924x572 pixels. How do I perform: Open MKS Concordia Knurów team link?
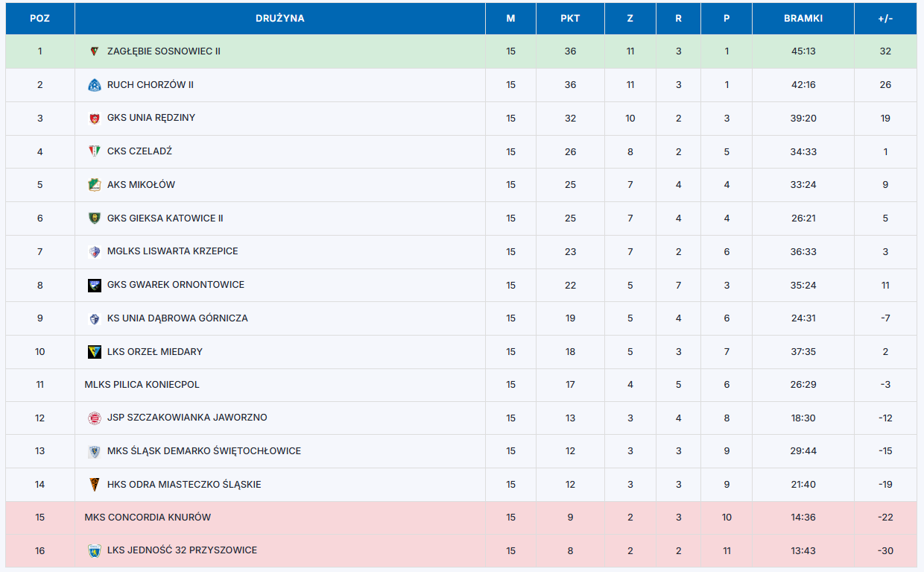point(148,518)
